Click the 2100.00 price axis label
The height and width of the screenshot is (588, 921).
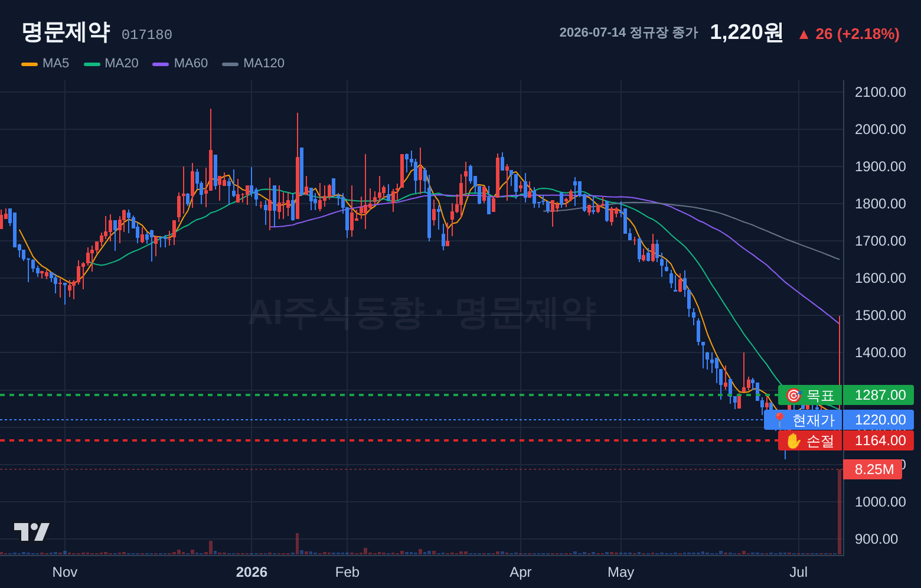pyautogui.click(x=880, y=92)
